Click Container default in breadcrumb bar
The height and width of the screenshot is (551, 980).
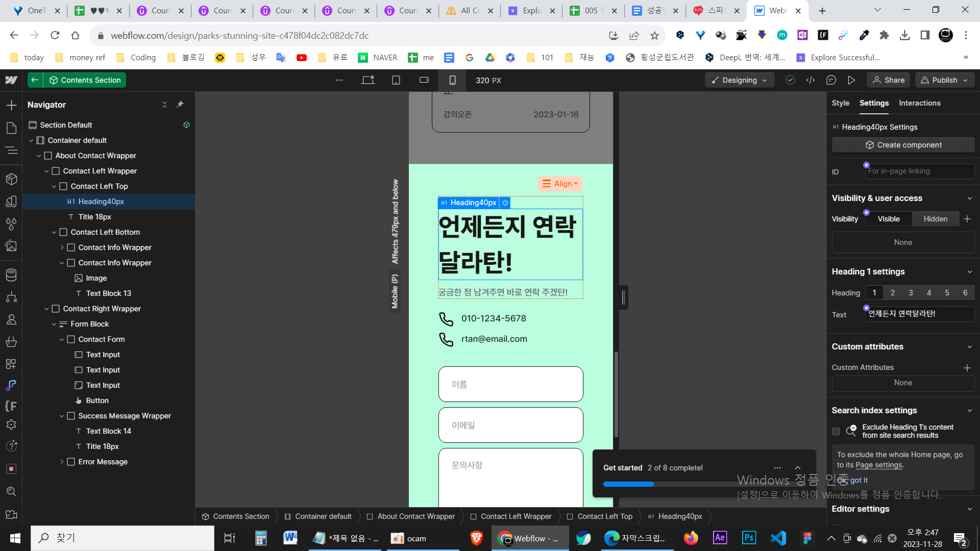click(317, 516)
